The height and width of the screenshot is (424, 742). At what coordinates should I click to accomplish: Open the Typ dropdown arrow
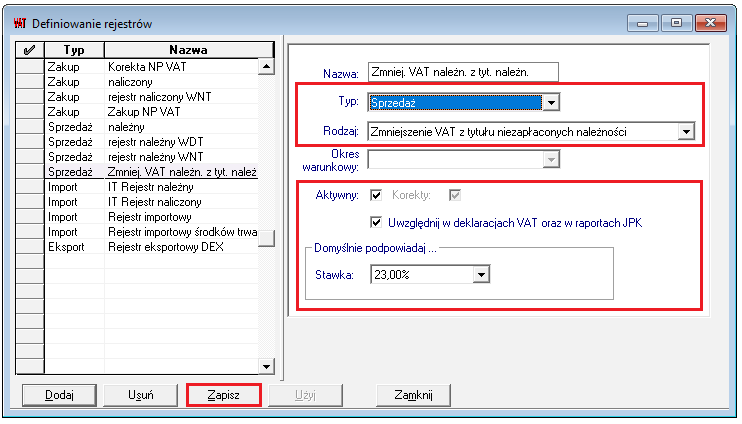551,102
